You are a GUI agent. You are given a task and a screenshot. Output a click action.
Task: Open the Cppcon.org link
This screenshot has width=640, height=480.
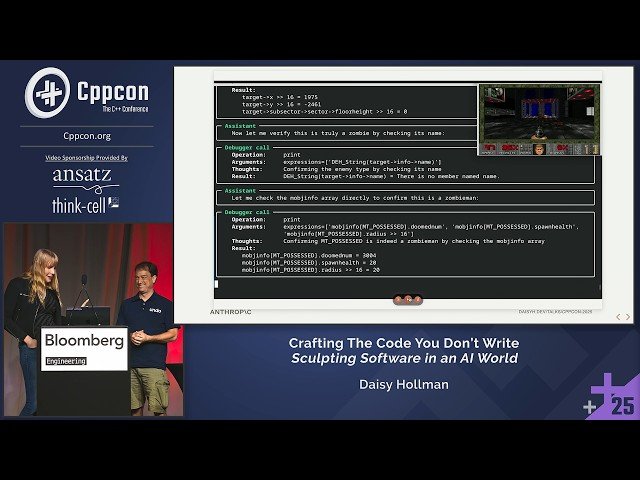pos(87,136)
